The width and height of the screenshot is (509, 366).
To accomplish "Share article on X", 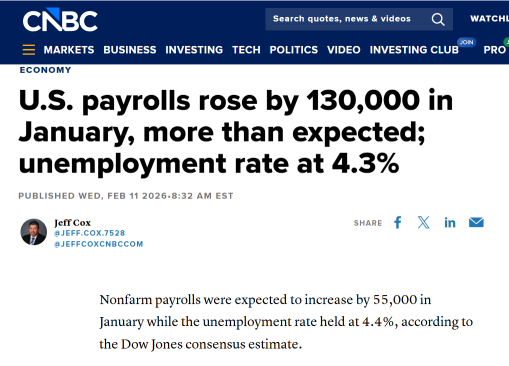I will (423, 222).
